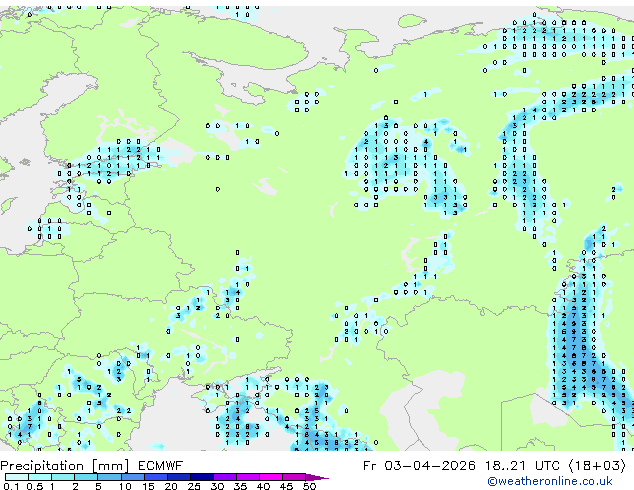Click the '25' legend value
Image resolution: width=634 pixels, height=490 pixels.
[x=194, y=486]
